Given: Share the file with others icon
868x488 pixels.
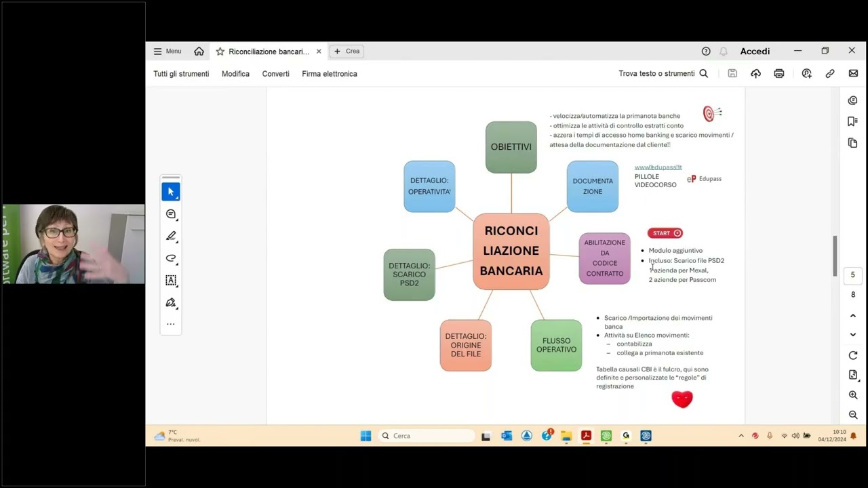Looking at the screenshot, I should click(x=806, y=73).
